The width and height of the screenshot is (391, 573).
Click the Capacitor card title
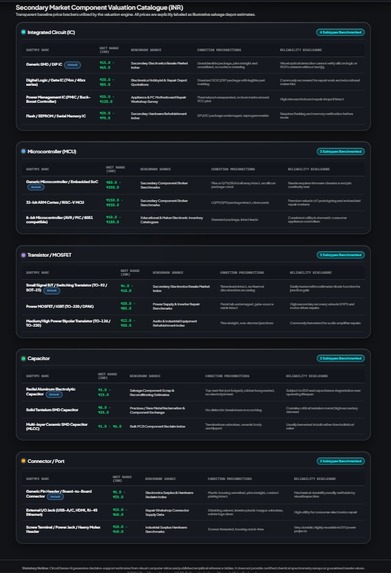click(39, 358)
